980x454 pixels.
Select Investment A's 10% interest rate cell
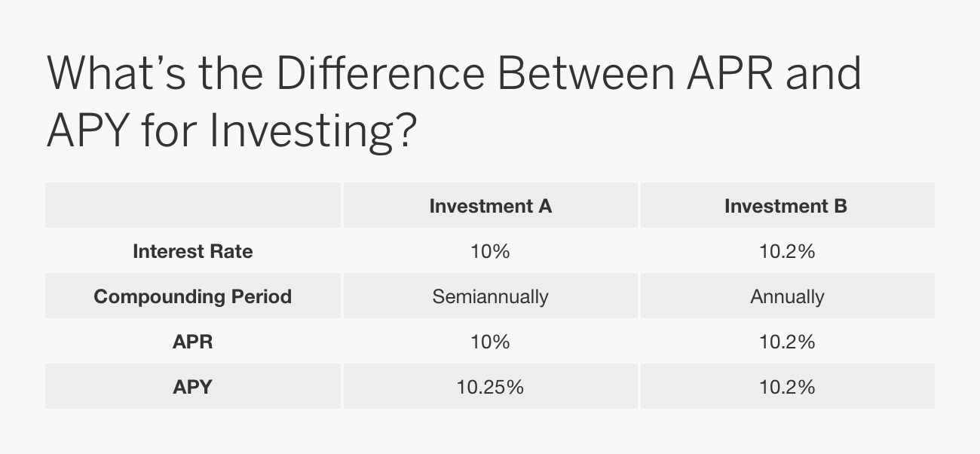(490, 251)
